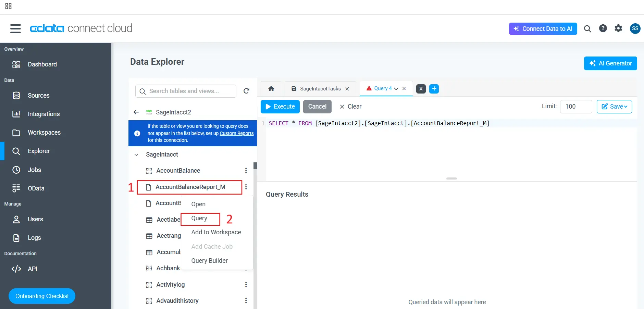The image size is (644, 309).
Task: Open the Sources panel in sidebar
Action: tap(38, 95)
